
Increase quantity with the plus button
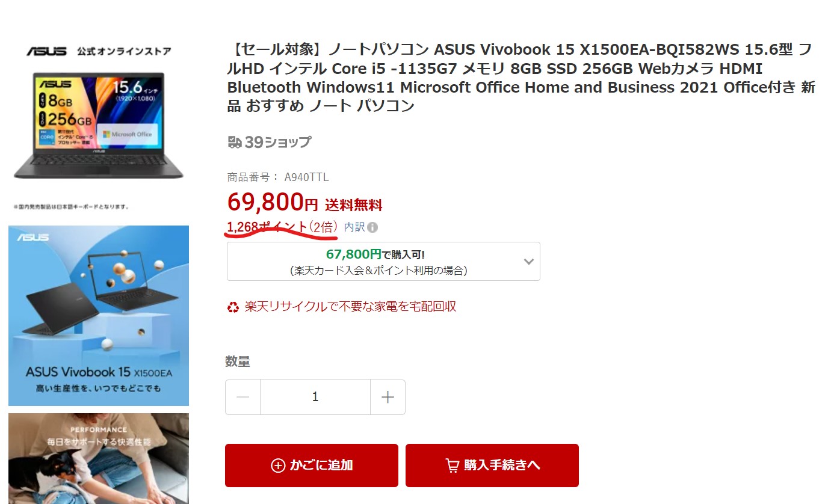(388, 397)
